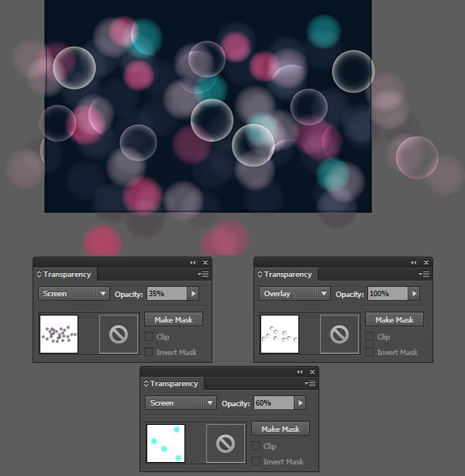Select the Transparency tab in Screen 60% panel
Image resolution: width=465 pixels, height=476 pixels.
coord(174,384)
